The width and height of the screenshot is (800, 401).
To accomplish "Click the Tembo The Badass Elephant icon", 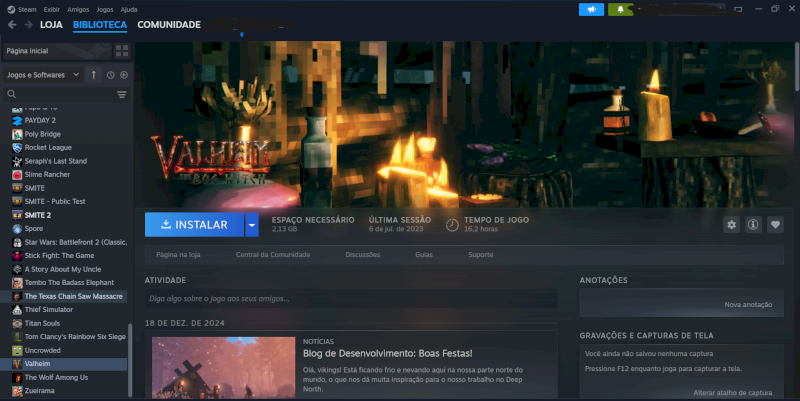I will (x=17, y=283).
